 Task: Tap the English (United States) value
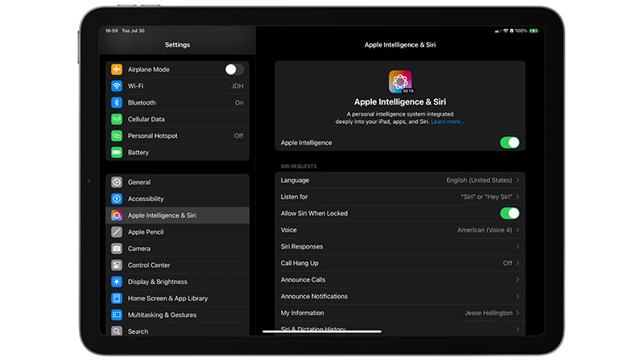click(479, 180)
